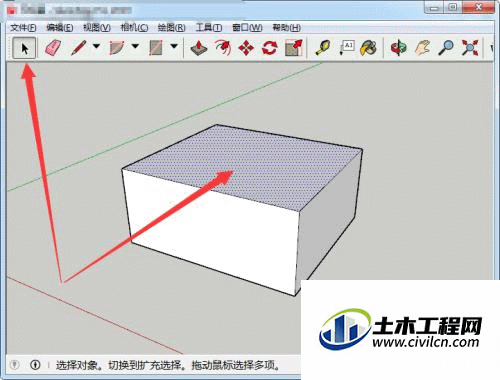Close the SketchUp window
Image resolution: width=500 pixels, height=380 pixels.
tap(479, 8)
